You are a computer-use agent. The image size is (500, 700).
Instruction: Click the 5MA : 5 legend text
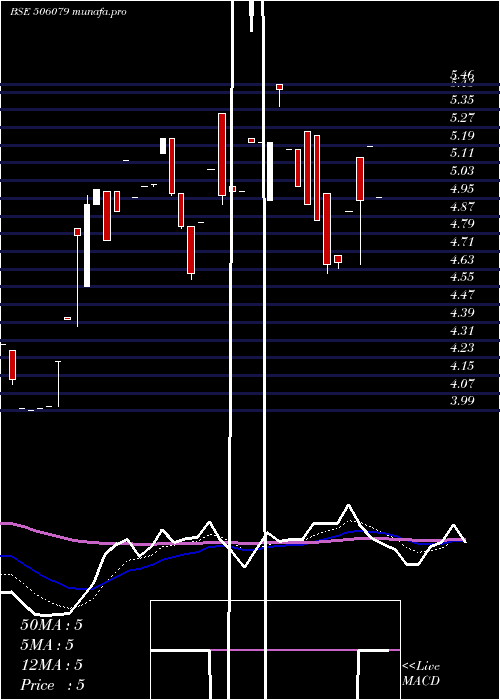coord(47,645)
